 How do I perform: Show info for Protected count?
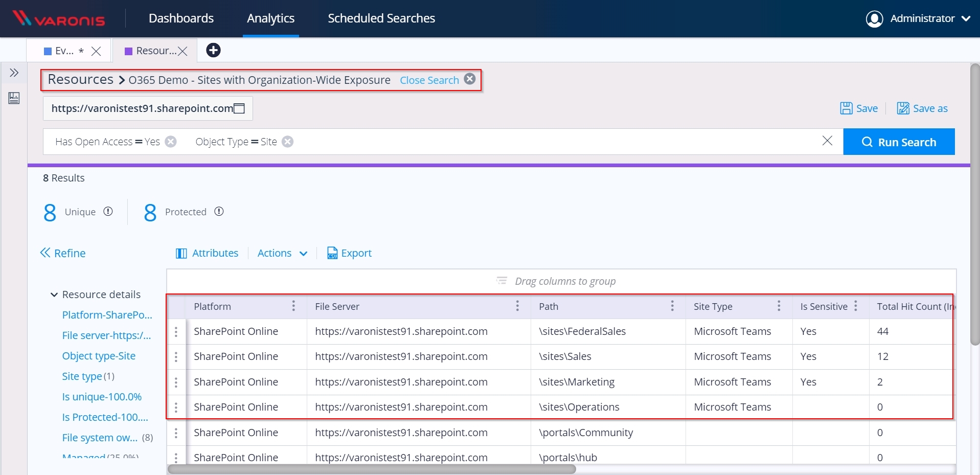click(219, 211)
